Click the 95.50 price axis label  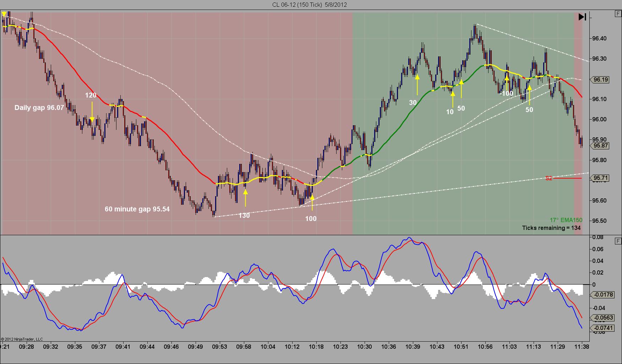coord(599,221)
